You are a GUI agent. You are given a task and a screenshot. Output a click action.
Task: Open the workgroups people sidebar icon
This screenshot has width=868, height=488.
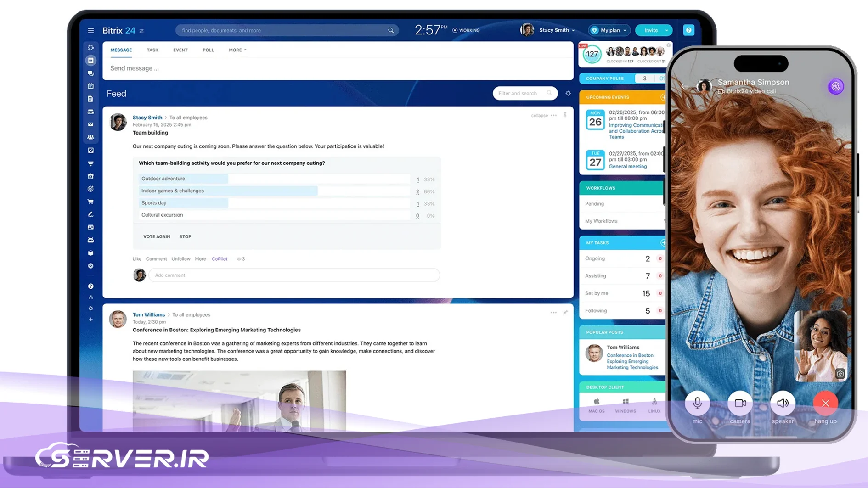point(90,137)
